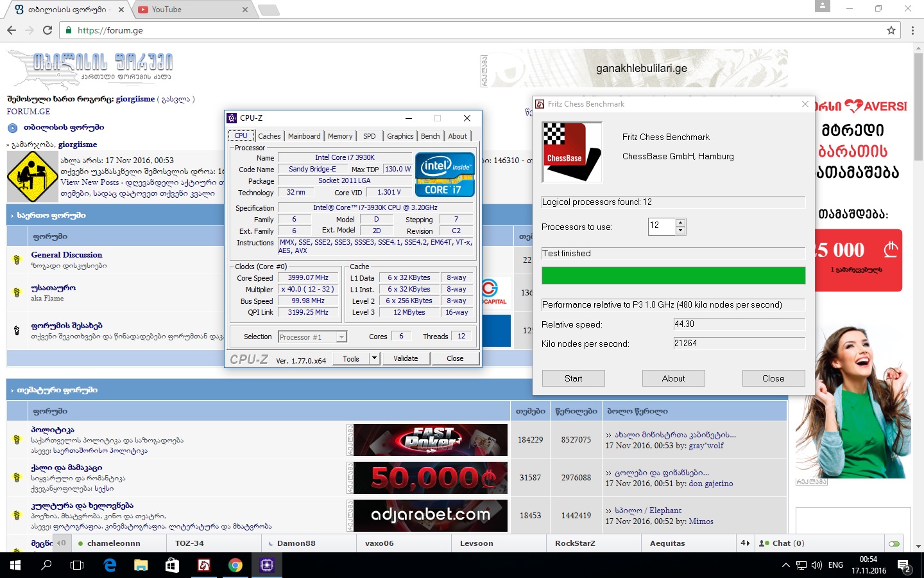Image resolution: width=924 pixels, height=578 pixels.
Task: Increase the Processors to use spinner
Action: (681, 222)
